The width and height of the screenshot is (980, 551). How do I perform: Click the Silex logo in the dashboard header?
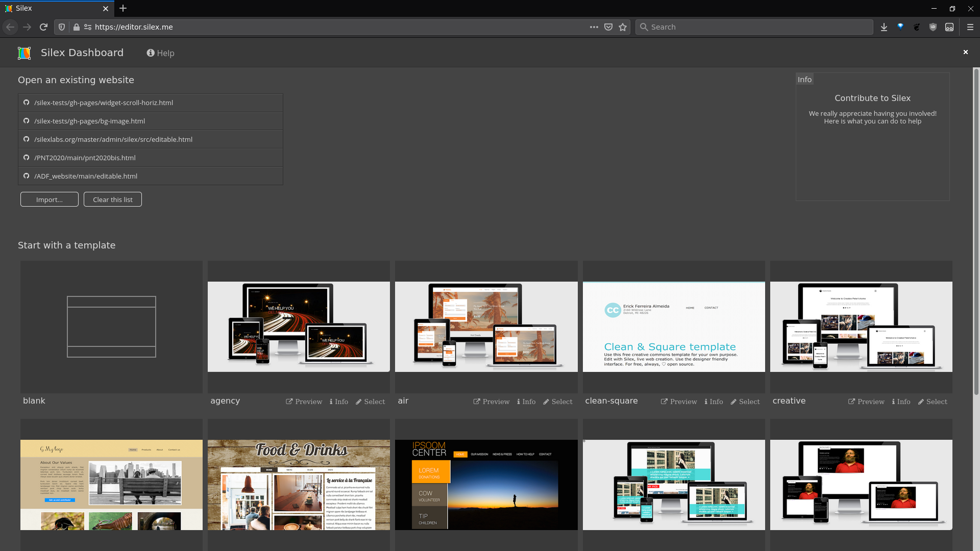24,53
